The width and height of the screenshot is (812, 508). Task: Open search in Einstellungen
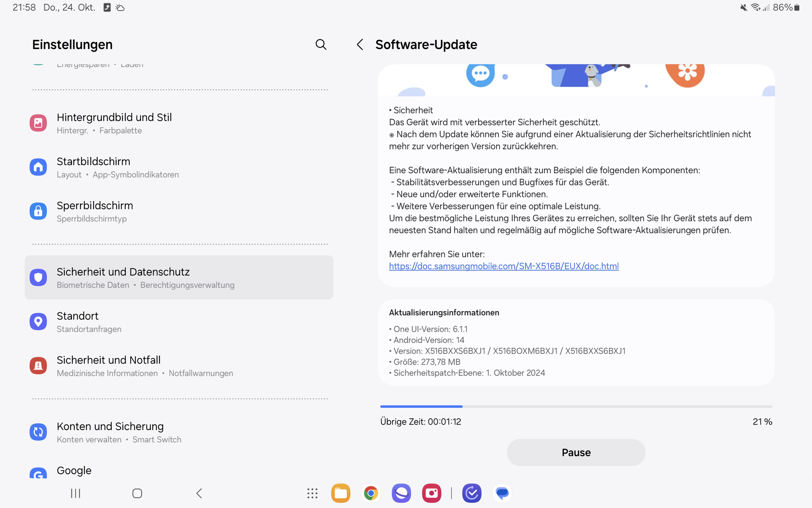pos(321,44)
